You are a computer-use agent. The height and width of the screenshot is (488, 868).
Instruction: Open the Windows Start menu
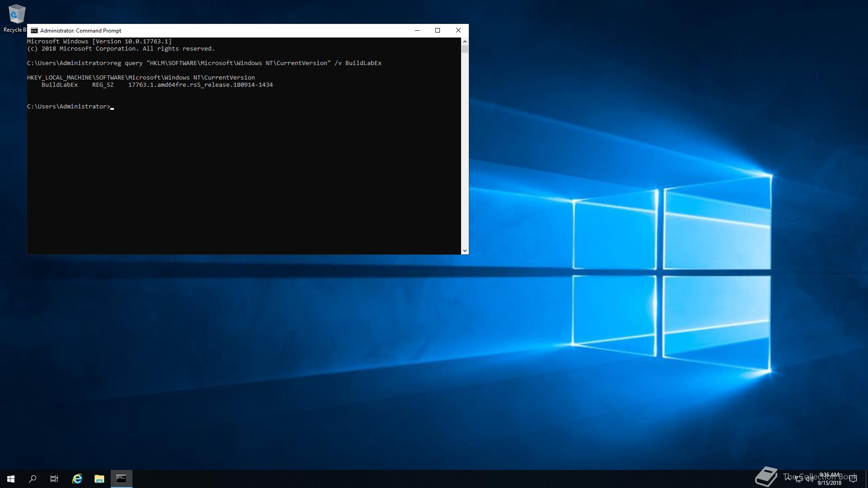click(11, 479)
